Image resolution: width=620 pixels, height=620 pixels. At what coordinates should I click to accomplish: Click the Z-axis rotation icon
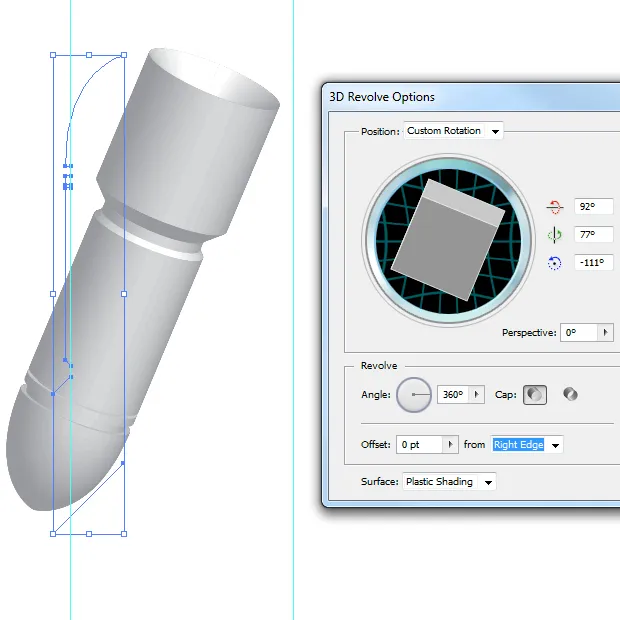pyautogui.click(x=555, y=263)
